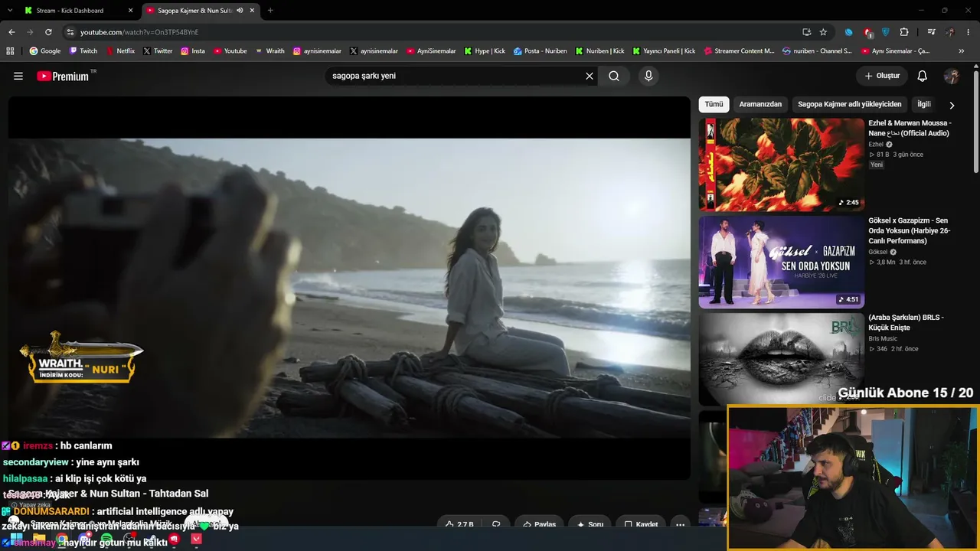
Task: Open the YouTube account avatar menu
Action: point(952,76)
